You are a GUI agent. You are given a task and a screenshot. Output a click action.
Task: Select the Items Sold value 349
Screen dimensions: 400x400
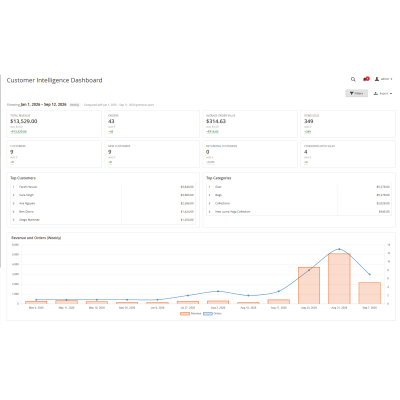tap(308, 121)
